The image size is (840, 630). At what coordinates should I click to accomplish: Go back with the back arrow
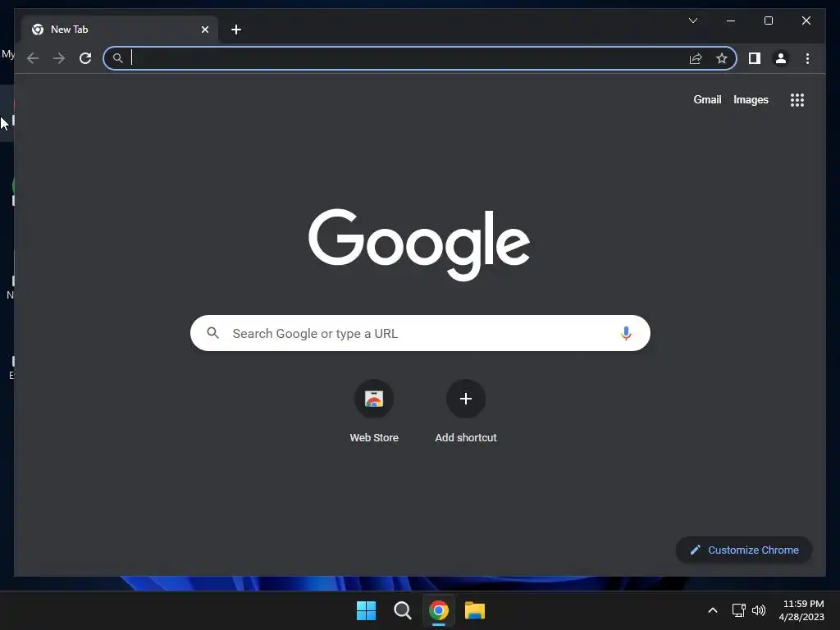(x=33, y=58)
